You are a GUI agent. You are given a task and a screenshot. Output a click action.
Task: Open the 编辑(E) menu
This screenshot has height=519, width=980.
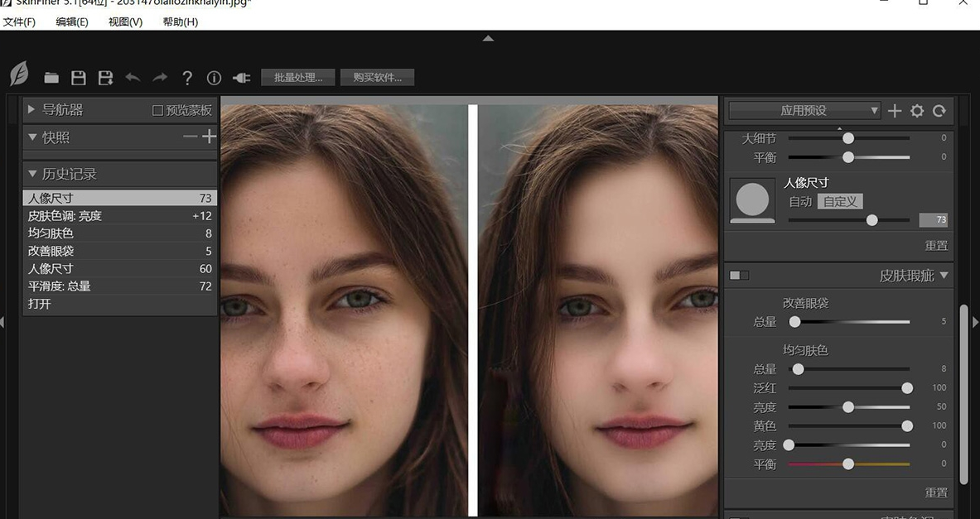pyautogui.click(x=72, y=22)
